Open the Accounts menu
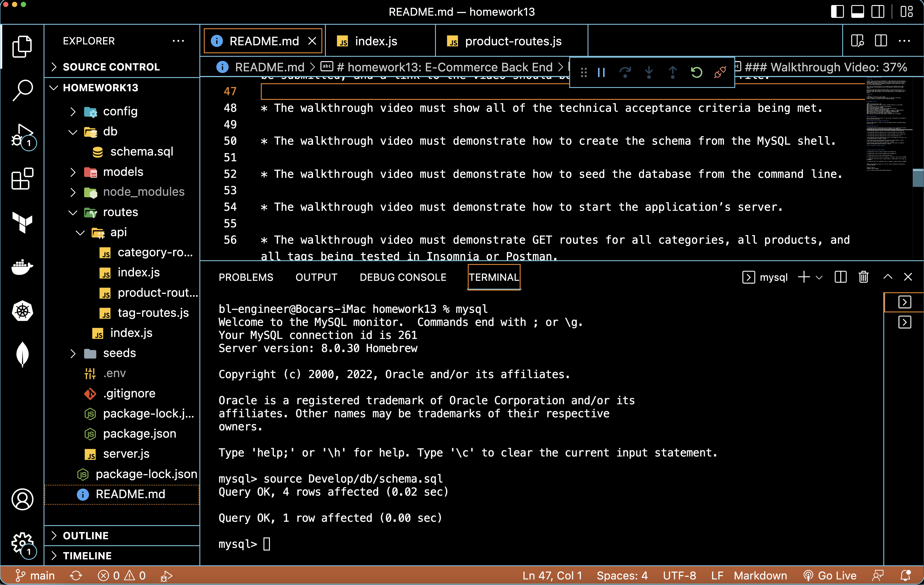Screen dimensions: 924x585 pyautogui.click(x=22, y=500)
